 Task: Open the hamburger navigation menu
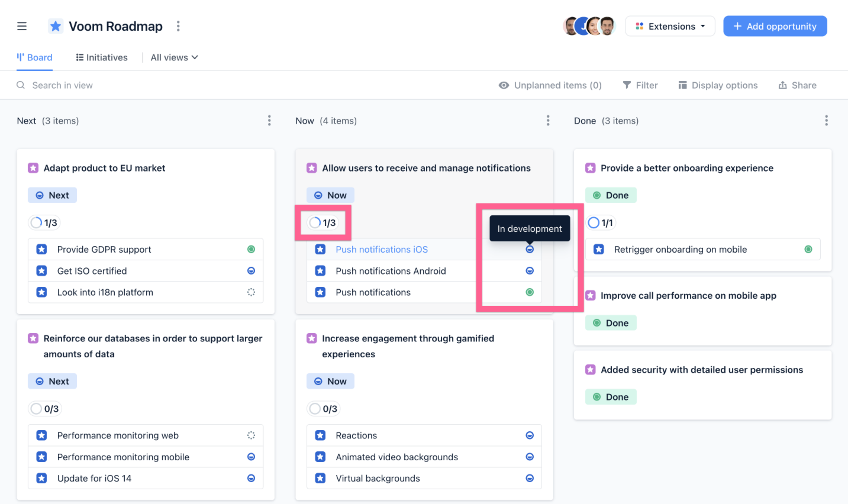[22, 26]
